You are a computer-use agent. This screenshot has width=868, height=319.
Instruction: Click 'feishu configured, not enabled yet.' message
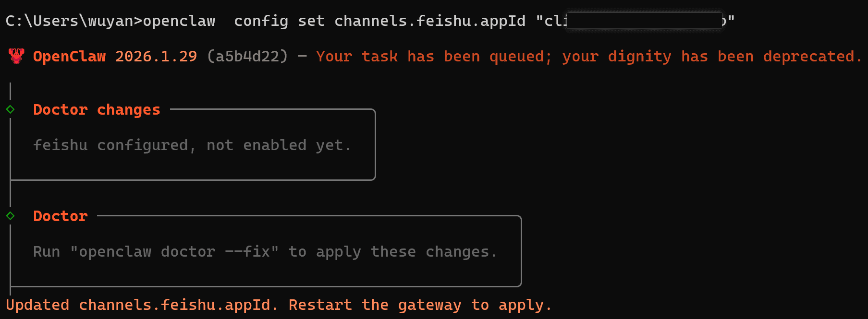coord(192,145)
